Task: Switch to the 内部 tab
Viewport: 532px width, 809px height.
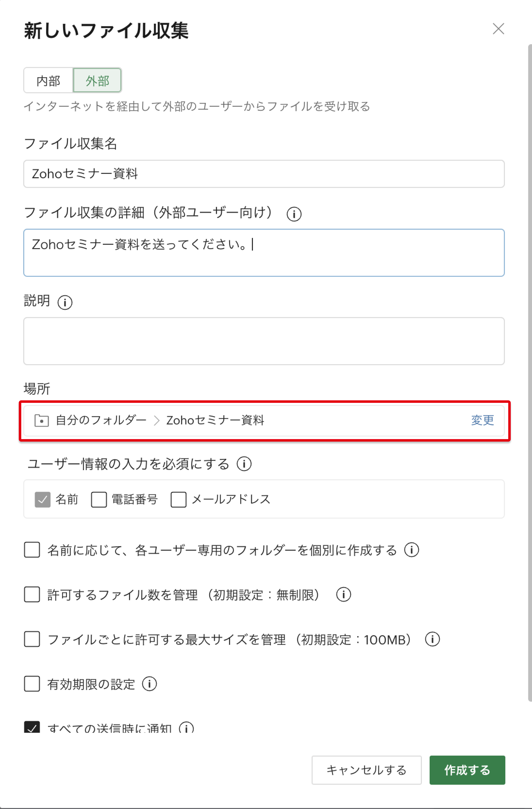Action: [48, 80]
